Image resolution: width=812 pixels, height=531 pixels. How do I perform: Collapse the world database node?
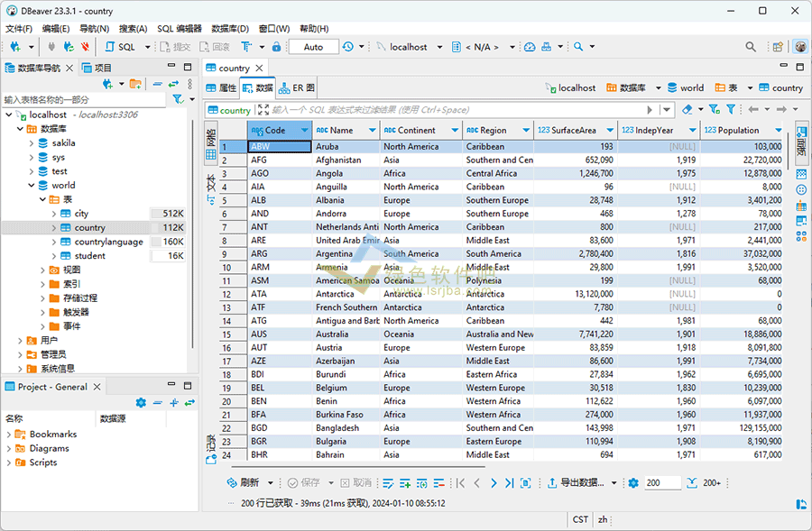(x=30, y=186)
